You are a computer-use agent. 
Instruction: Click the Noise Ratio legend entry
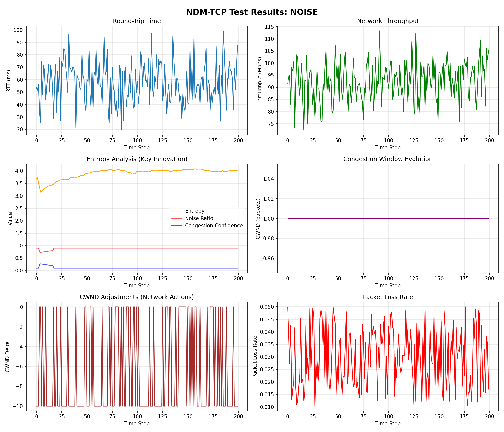click(199, 218)
